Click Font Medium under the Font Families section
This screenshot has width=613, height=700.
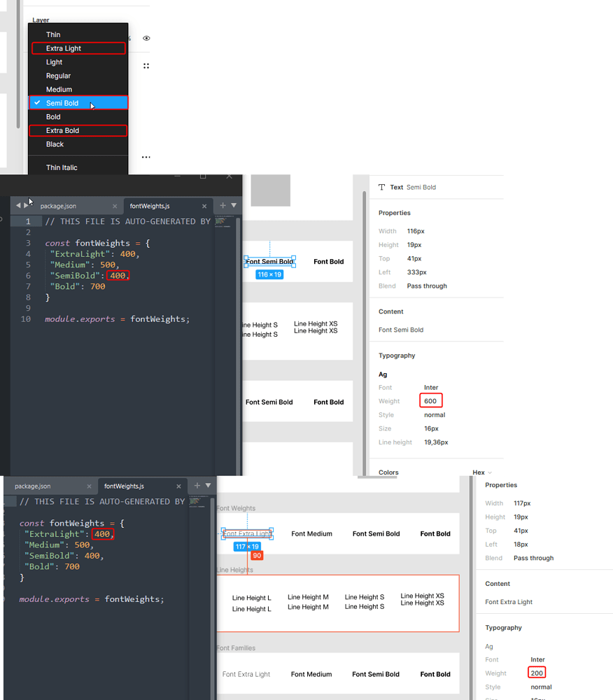point(311,674)
